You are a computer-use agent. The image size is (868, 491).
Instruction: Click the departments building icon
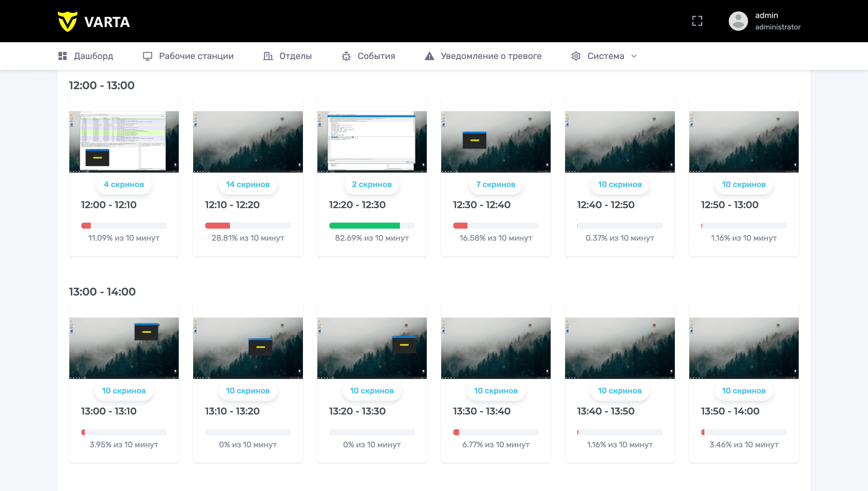click(x=268, y=56)
